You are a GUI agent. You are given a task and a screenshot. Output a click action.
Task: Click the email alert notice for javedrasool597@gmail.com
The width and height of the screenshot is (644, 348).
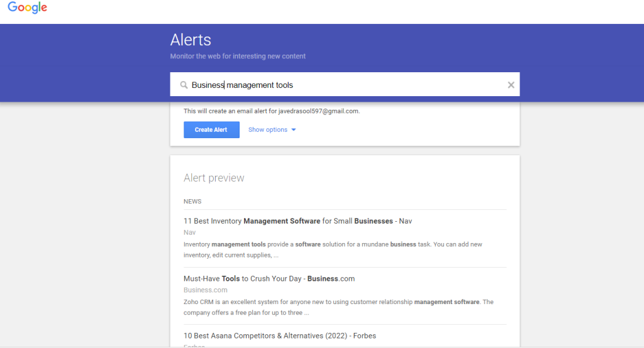[272, 111]
